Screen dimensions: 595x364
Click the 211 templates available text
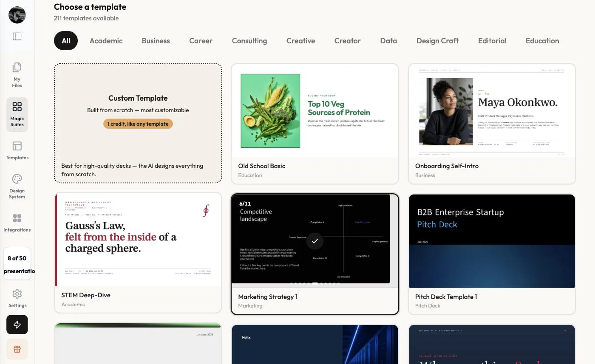(86, 18)
